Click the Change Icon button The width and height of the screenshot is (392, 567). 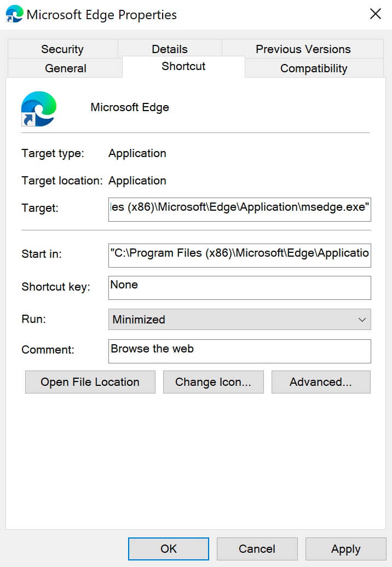(214, 382)
